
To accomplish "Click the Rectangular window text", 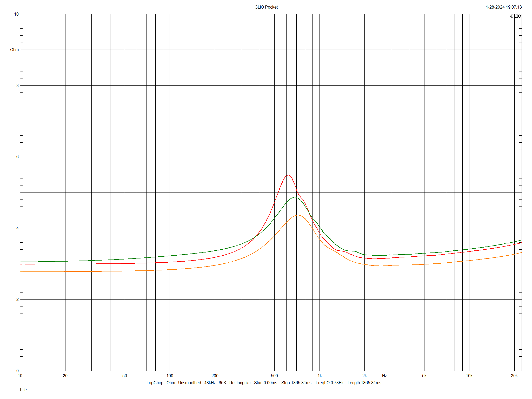I will tap(240, 383).
